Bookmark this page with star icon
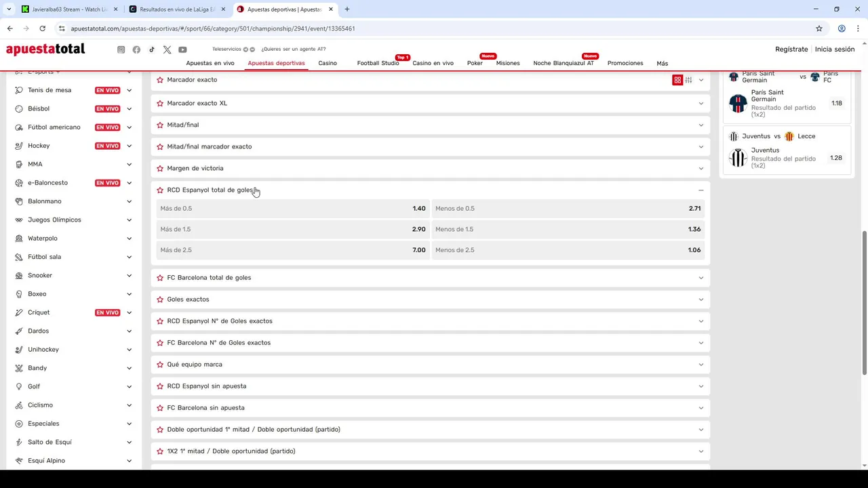The width and height of the screenshot is (868, 488). click(x=819, y=28)
